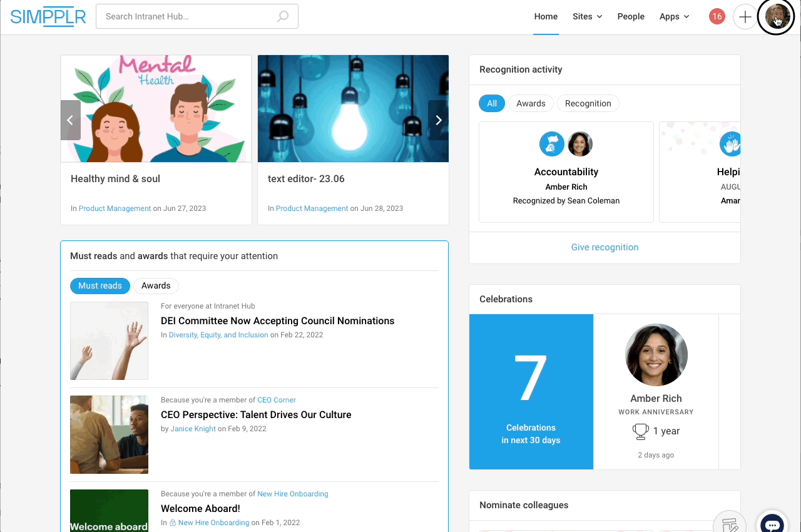Viewport: 801px width, 532px height.
Task: Open the CEO Corner link
Action: pyautogui.click(x=277, y=400)
